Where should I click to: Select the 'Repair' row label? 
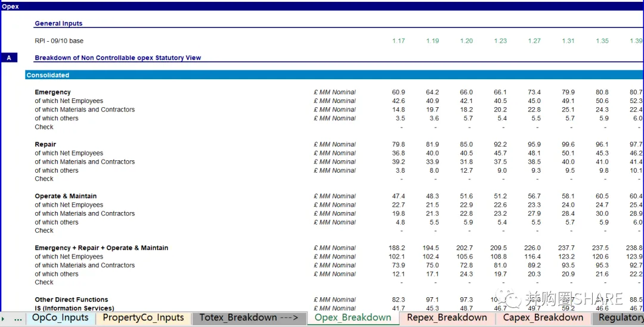(x=45, y=144)
